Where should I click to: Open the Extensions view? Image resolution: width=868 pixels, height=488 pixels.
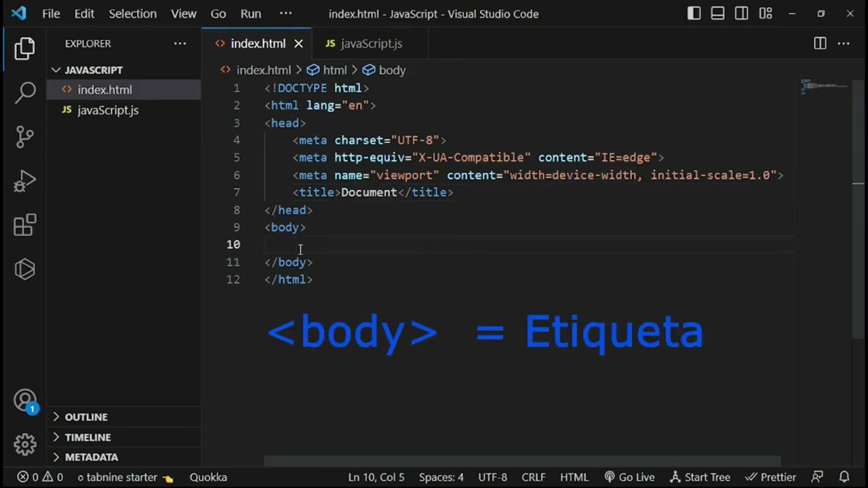coord(25,225)
